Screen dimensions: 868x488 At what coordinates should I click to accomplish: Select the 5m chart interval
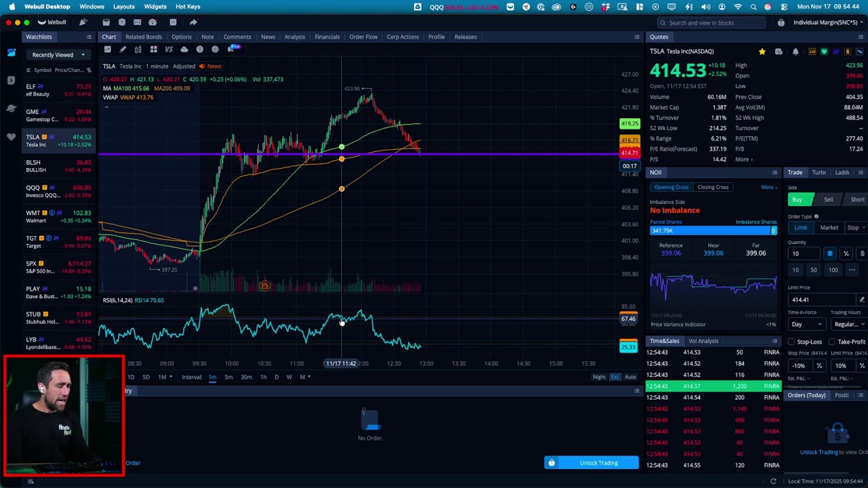click(229, 377)
